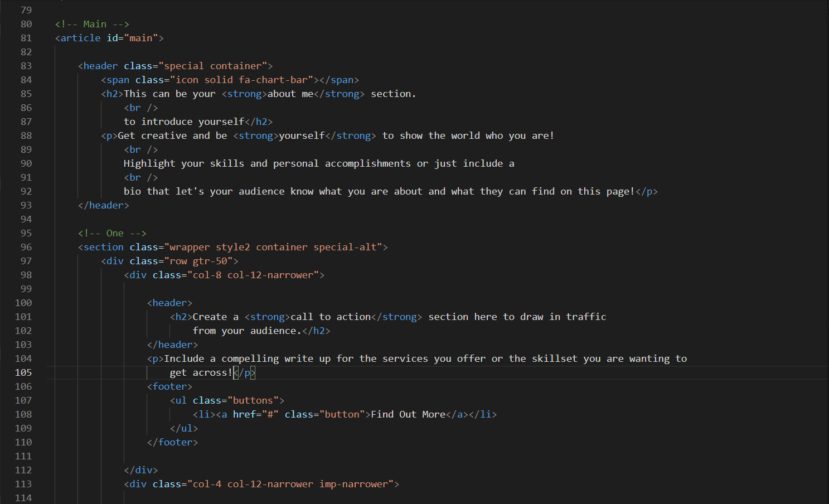Click "wrapper style2 container special-alt" class value
This screenshot has height=504, width=829.
click(x=273, y=247)
